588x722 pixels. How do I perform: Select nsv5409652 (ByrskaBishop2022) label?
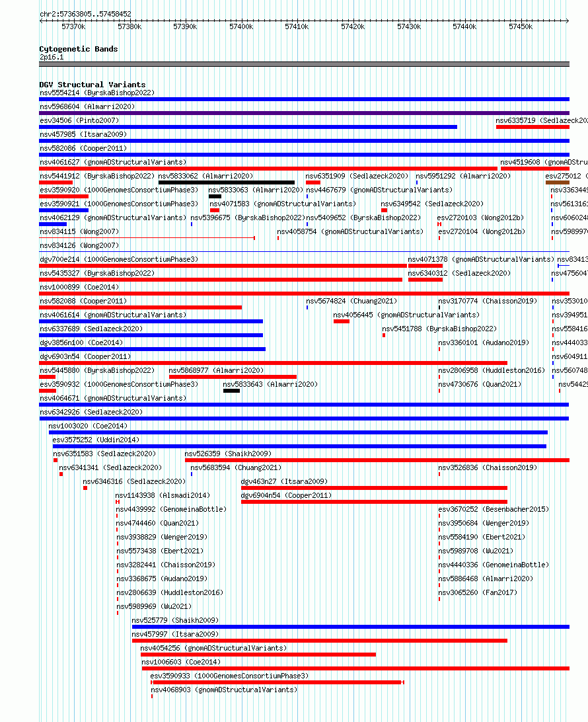coord(363,218)
